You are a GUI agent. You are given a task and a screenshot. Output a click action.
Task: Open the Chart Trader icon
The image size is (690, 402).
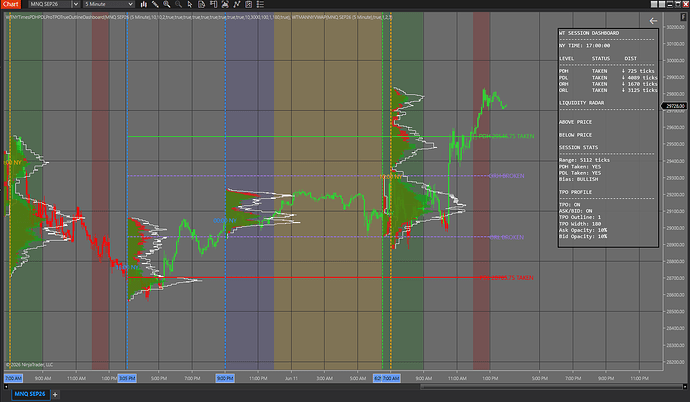tap(213, 4)
